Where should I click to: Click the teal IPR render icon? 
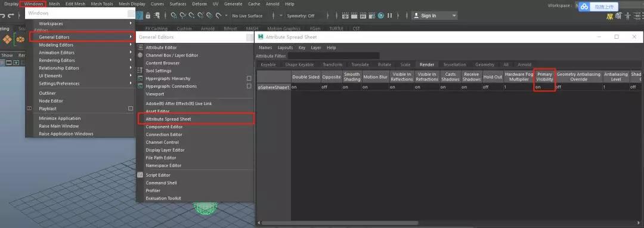[x=380, y=16]
